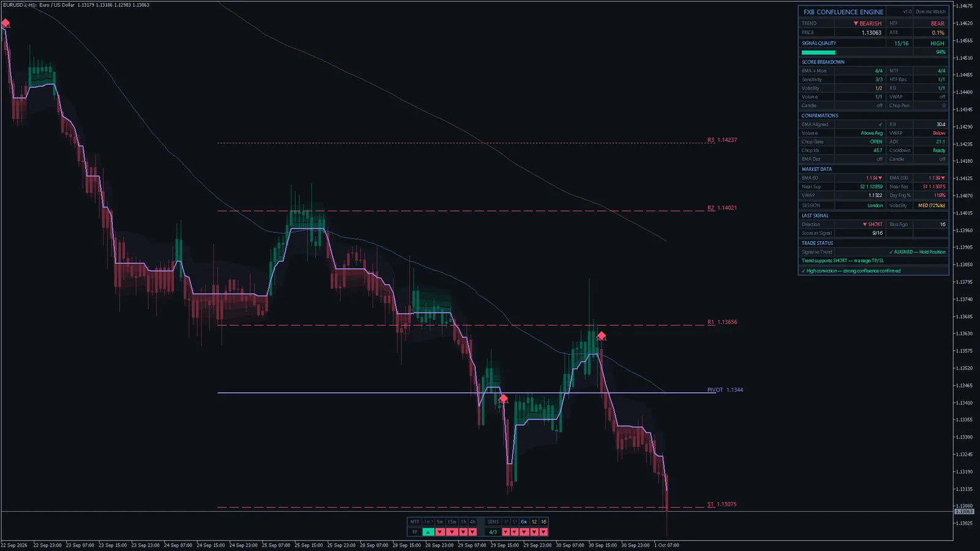Click the green up arrow under 1m
This screenshot has width=980, height=551.
pyautogui.click(x=428, y=532)
